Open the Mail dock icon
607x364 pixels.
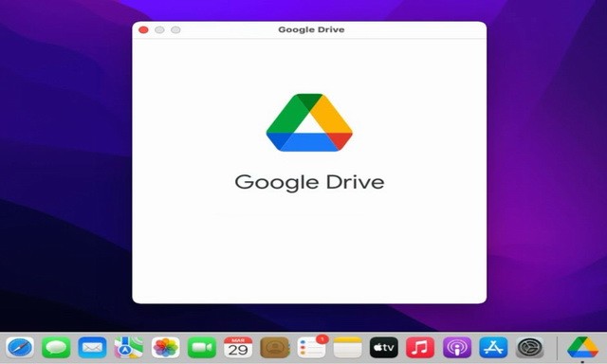(x=92, y=347)
